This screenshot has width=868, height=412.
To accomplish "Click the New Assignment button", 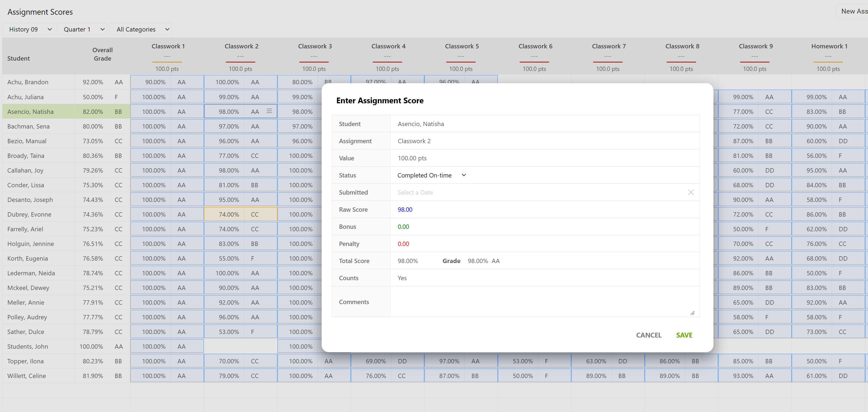I will pyautogui.click(x=853, y=11).
